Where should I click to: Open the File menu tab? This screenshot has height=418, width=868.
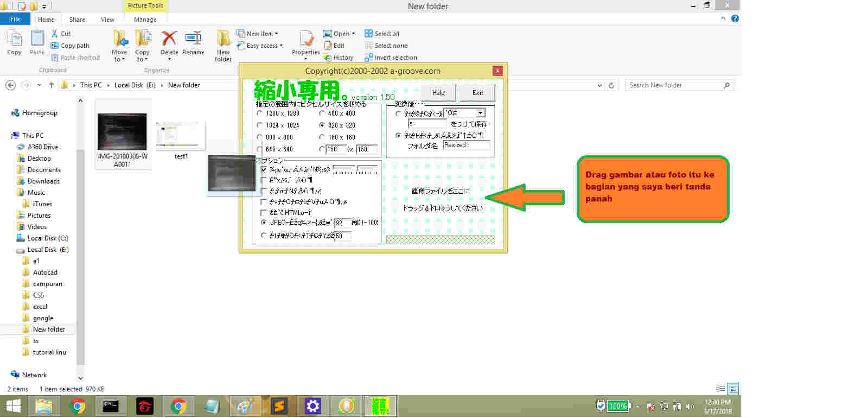point(15,19)
